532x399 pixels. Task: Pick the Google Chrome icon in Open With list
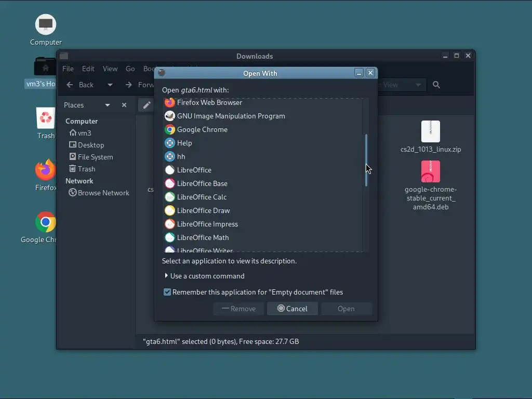(x=170, y=129)
